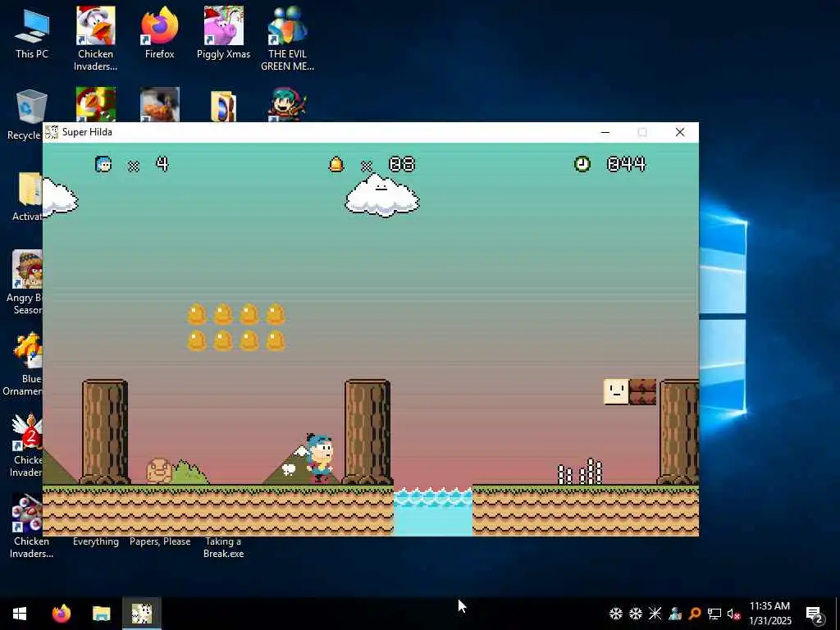Viewport: 840px width, 630px height.
Task: Click the round stone troll enemy in game
Action: coord(159,471)
